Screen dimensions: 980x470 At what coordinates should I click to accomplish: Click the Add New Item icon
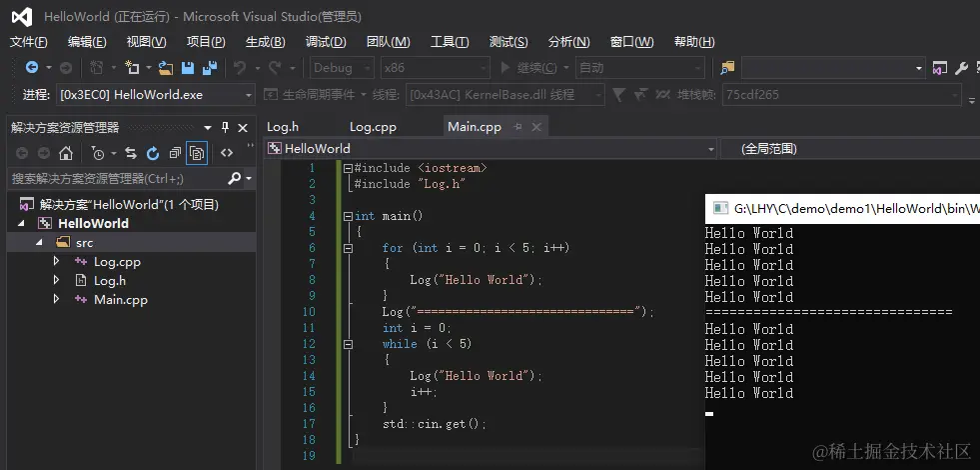point(132,68)
